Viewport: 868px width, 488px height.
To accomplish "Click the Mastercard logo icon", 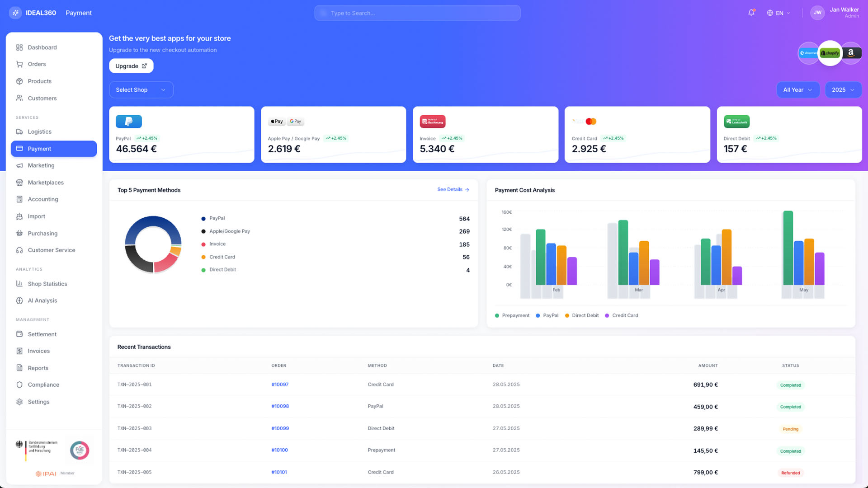I will 591,121.
